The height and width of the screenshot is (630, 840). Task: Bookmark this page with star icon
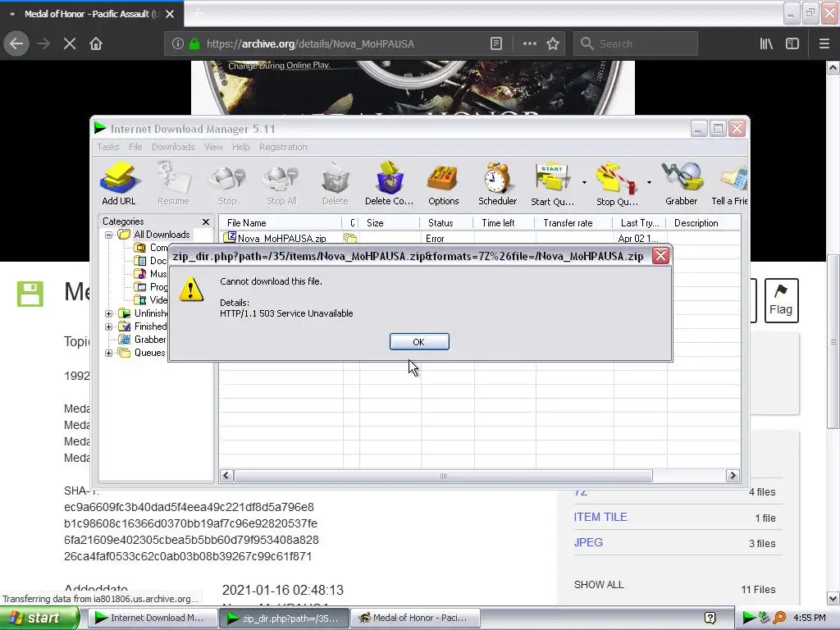click(x=553, y=44)
